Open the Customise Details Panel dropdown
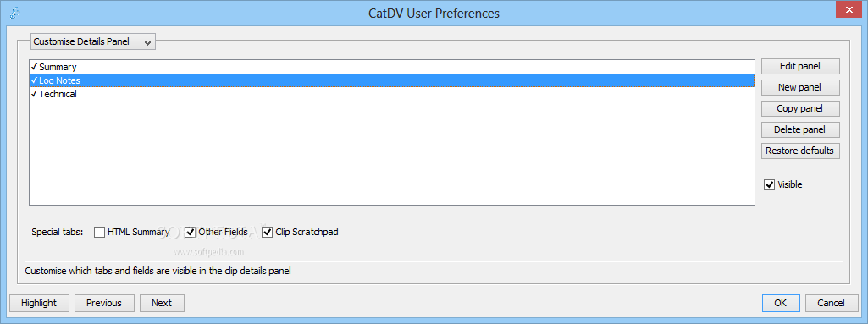This screenshot has height=324, width=868. click(93, 41)
